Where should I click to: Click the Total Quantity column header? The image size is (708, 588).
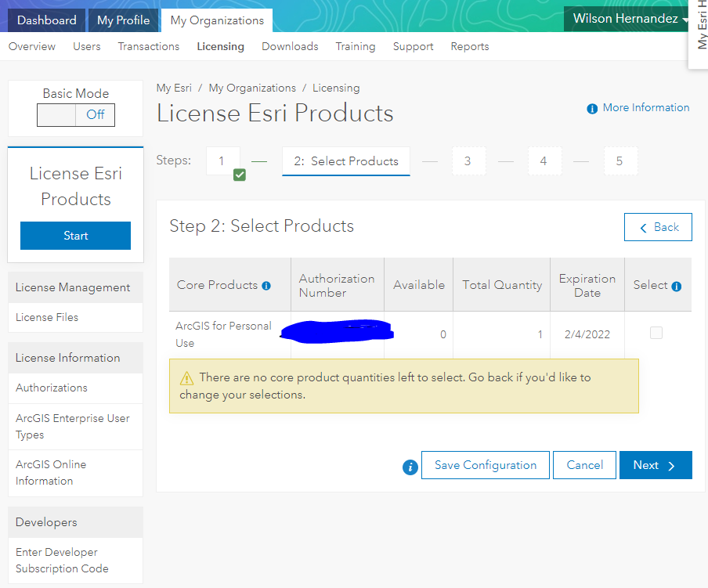(x=502, y=285)
